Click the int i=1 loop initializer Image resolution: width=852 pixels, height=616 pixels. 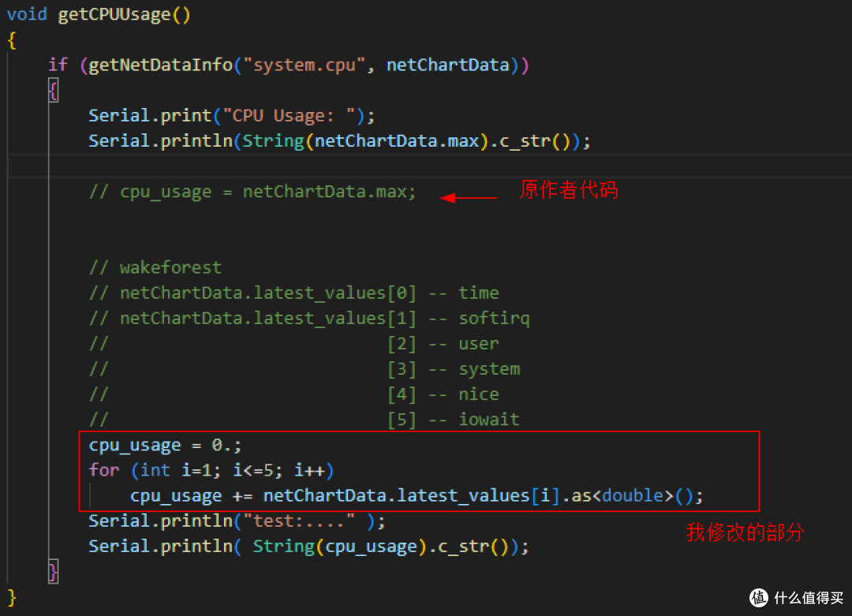click(175, 470)
